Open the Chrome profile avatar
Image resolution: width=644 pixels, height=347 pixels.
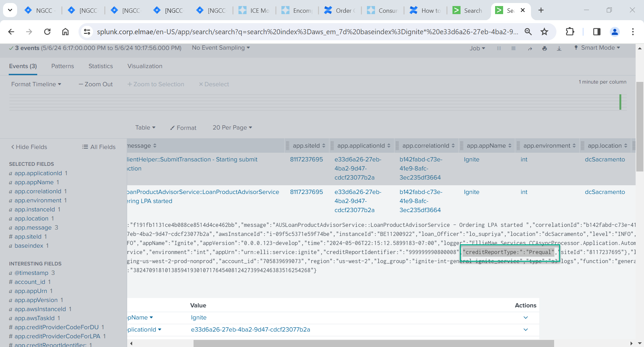pyautogui.click(x=615, y=32)
